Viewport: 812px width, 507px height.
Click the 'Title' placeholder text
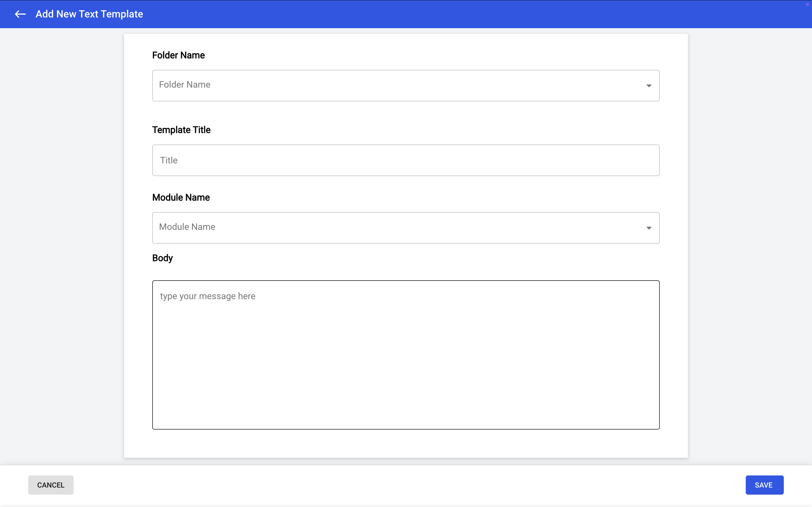click(x=169, y=160)
